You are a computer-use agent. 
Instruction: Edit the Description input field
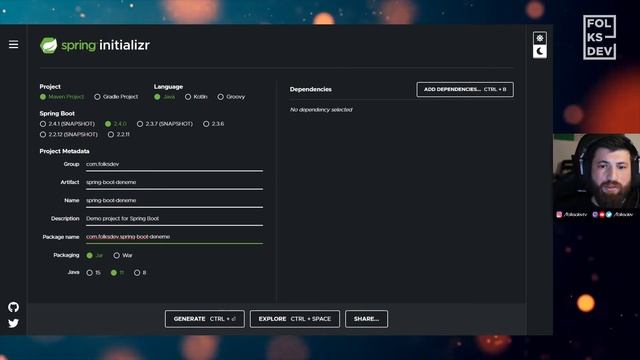coord(174,219)
